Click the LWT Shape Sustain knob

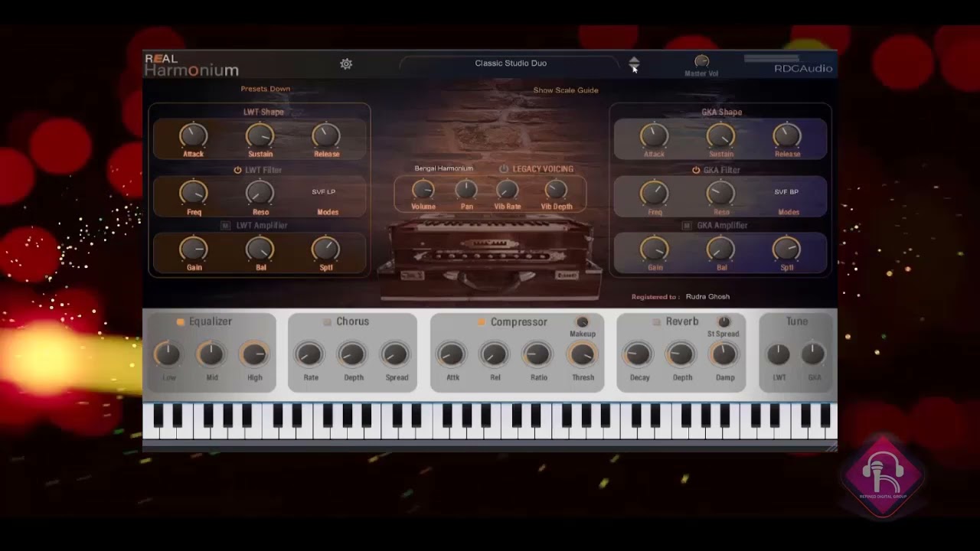pyautogui.click(x=260, y=135)
